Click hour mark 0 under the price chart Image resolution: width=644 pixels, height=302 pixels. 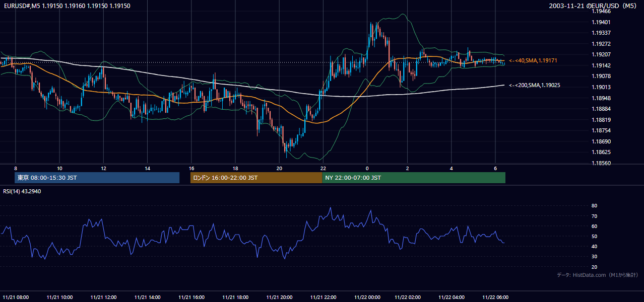367,168
